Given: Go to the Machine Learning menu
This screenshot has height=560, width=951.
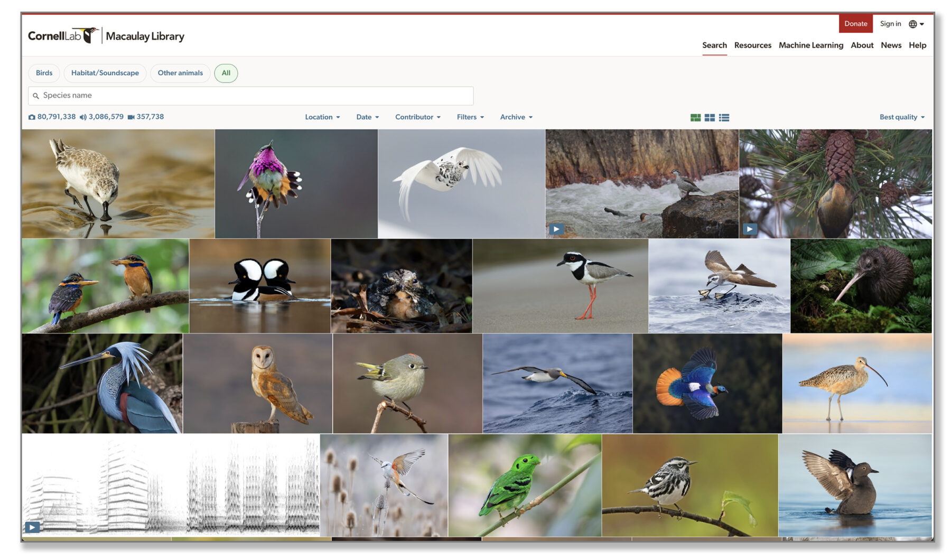Looking at the screenshot, I should point(810,45).
